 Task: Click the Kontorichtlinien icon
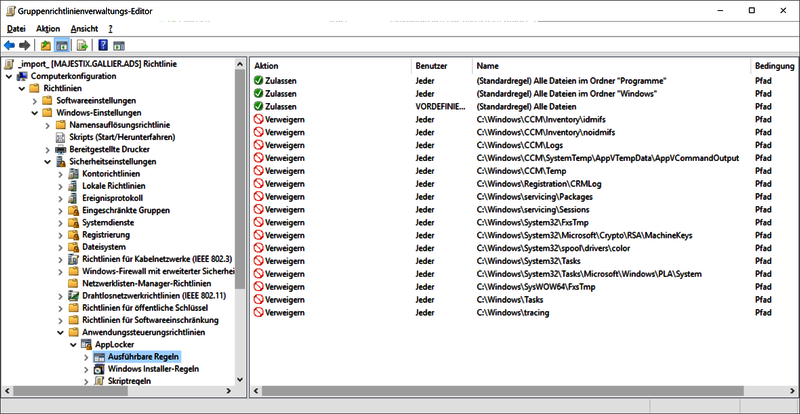(x=74, y=174)
